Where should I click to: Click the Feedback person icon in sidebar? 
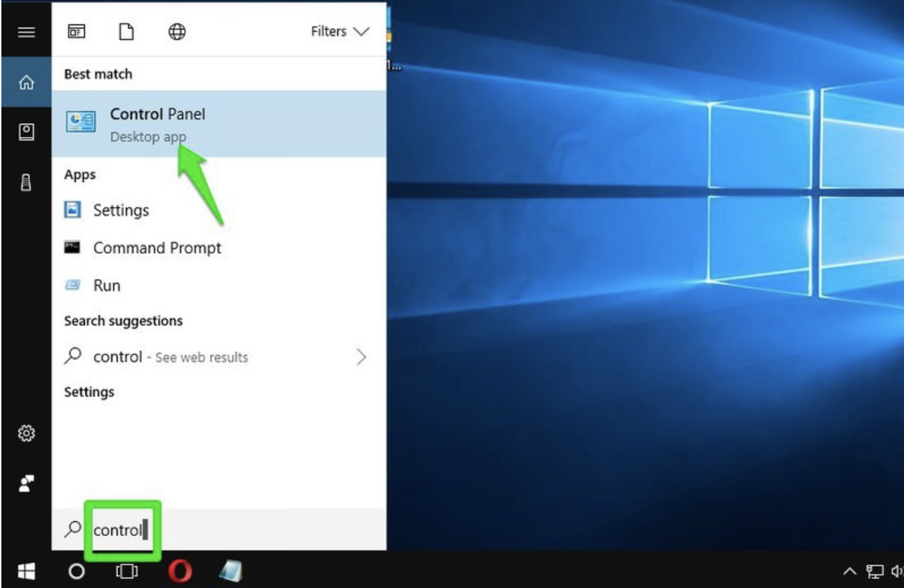pyautogui.click(x=26, y=483)
